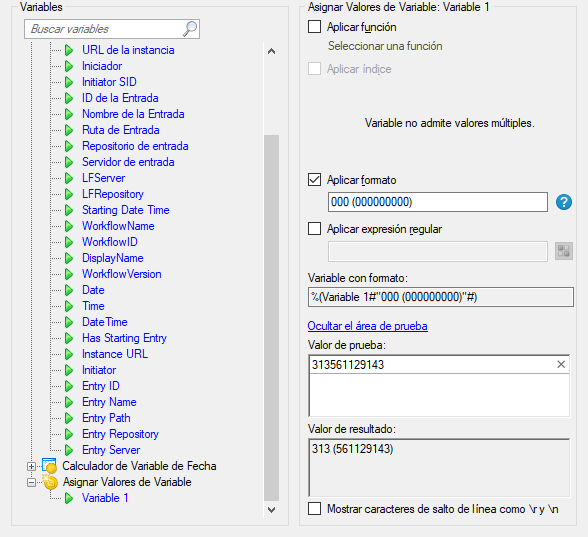Screen dimensions: 588x537
Task: Click the regular expression builder icon
Action: tap(564, 251)
